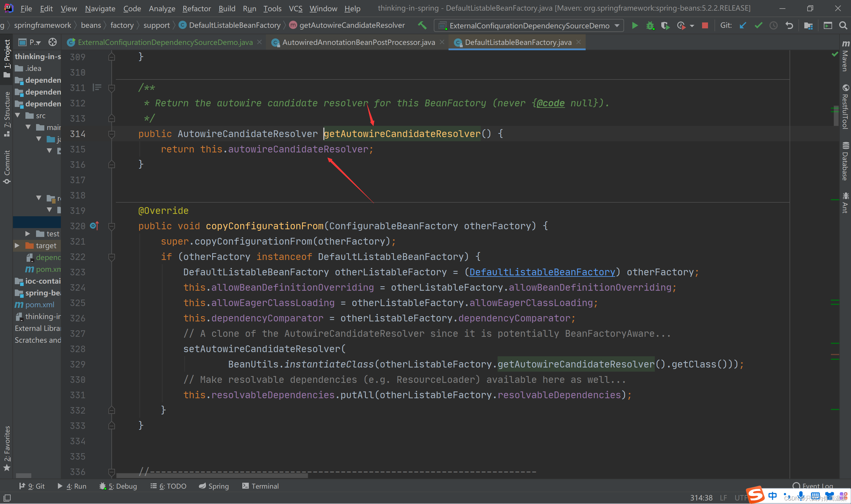Build project with the hammer icon
Screen dimensions: 851x504
422,25
